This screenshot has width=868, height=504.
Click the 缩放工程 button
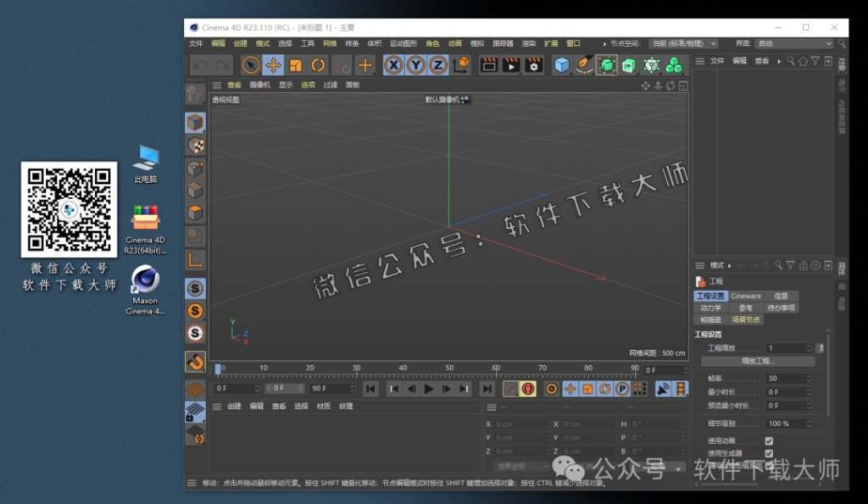coord(759,362)
